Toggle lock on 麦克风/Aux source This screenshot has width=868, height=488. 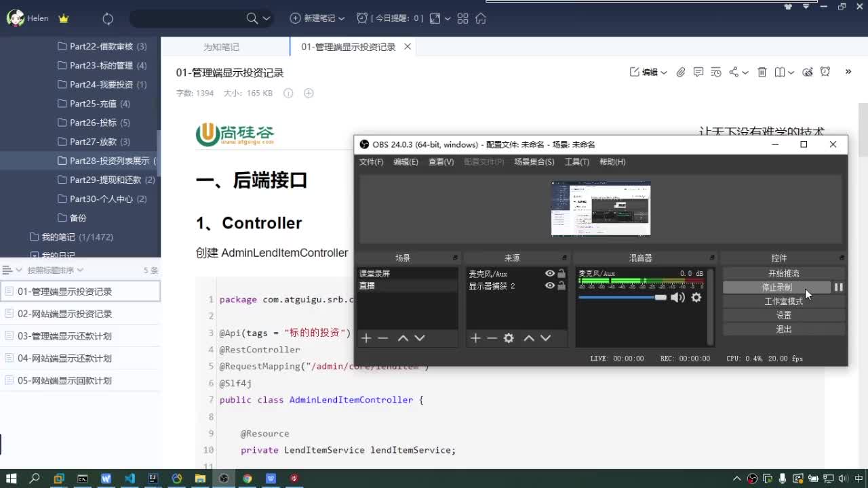pyautogui.click(x=561, y=274)
